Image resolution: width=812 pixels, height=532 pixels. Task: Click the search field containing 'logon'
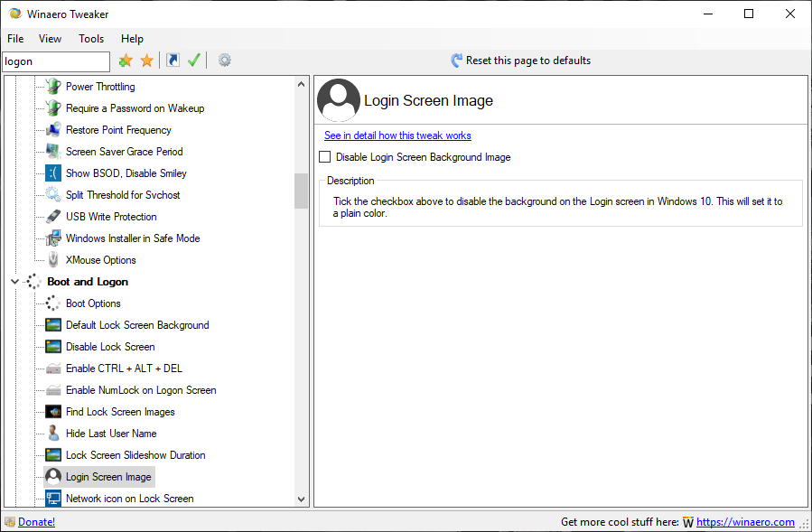[x=56, y=61]
